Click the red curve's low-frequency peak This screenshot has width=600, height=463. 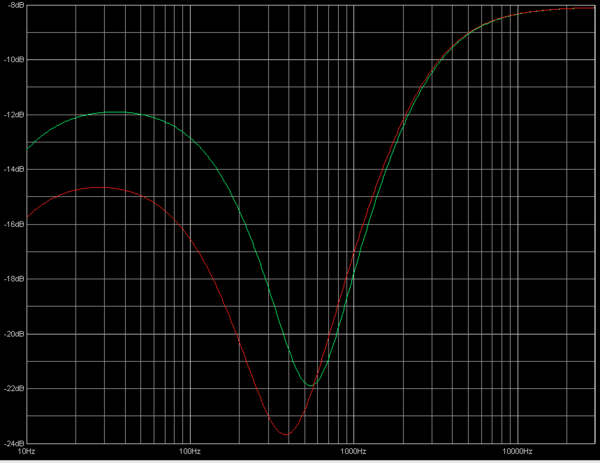100,187
